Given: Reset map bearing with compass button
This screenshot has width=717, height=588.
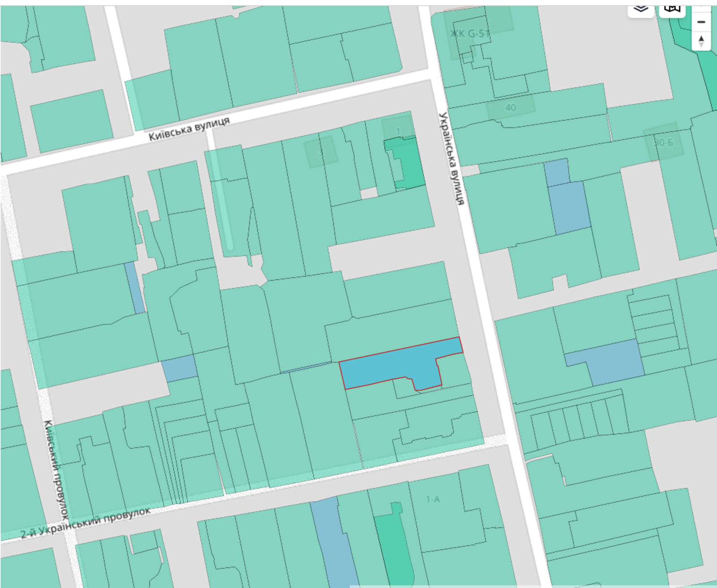Looking at the screenshot, I should click(x=701, y=41).
